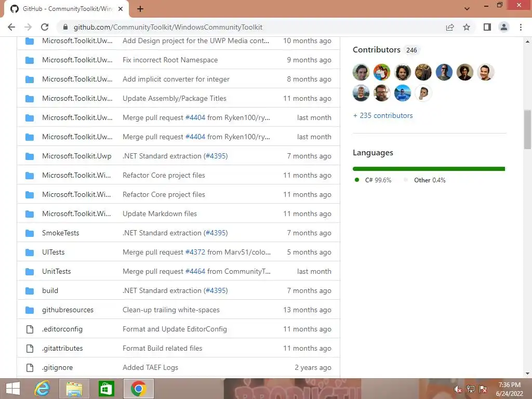Click the site lock icon

coord(65,27)
